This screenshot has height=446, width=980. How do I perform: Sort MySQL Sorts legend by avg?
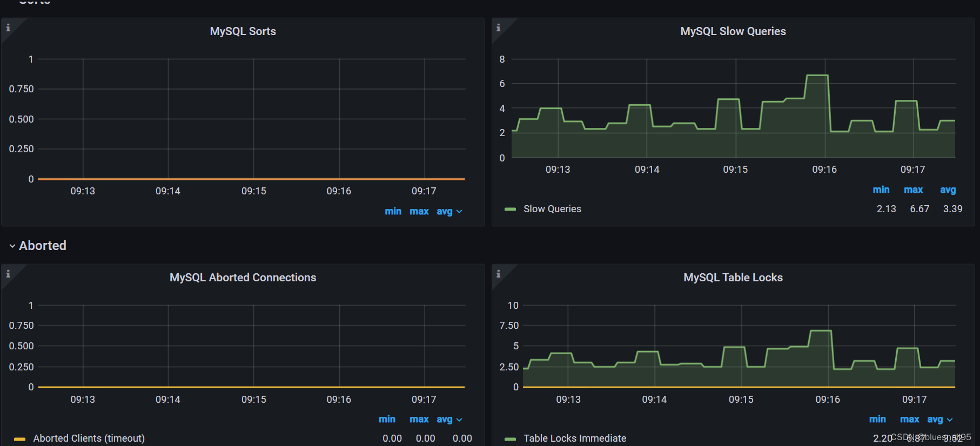click(445, 211)
